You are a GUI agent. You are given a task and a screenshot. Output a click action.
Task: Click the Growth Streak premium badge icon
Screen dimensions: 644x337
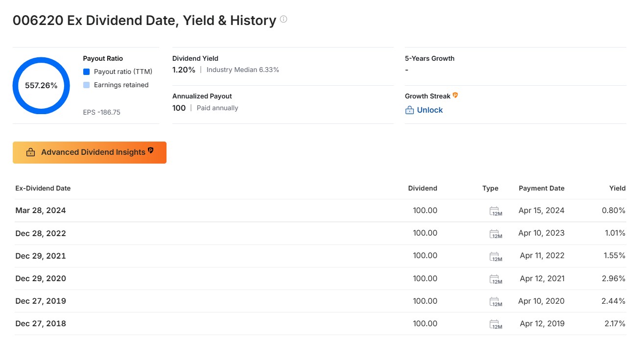coord(455,96)
